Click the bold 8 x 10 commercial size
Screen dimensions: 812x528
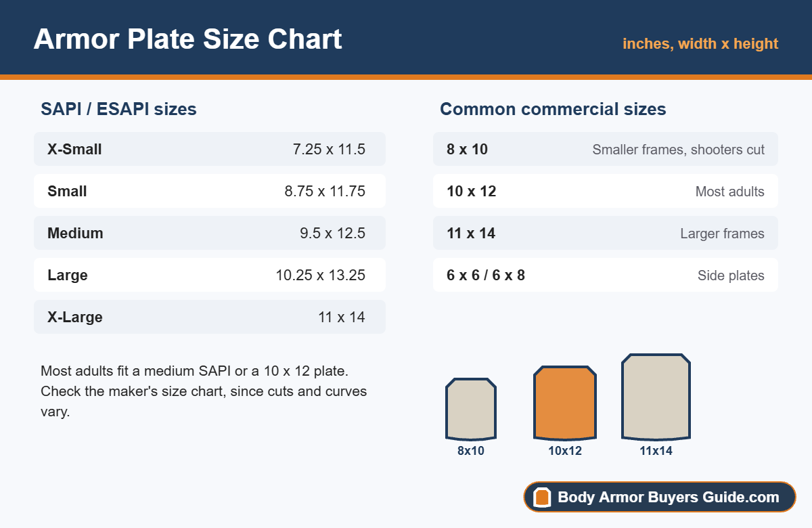tap(467, 149)
